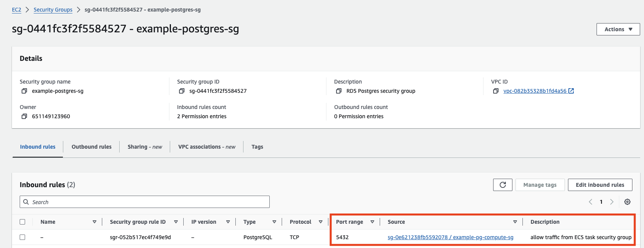Open the Actions dropdown menu
Screen dimensions: 644x248
click(x=618, y=29)
